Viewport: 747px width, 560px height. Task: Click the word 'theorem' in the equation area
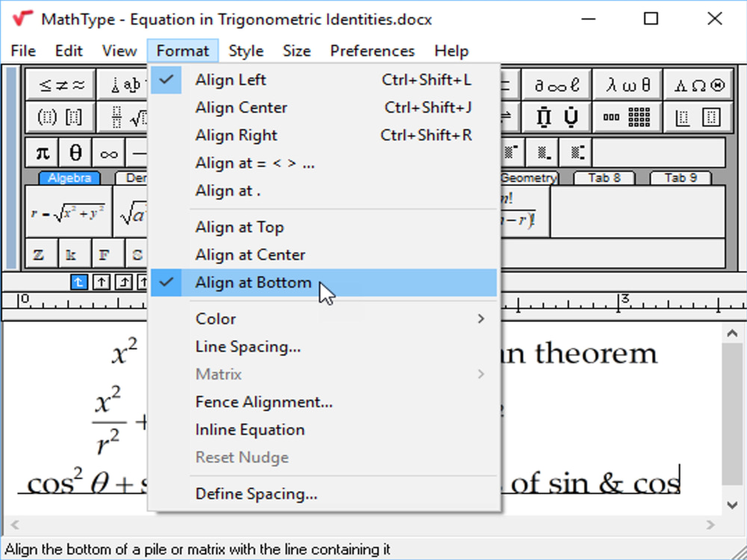pos(595,353)
